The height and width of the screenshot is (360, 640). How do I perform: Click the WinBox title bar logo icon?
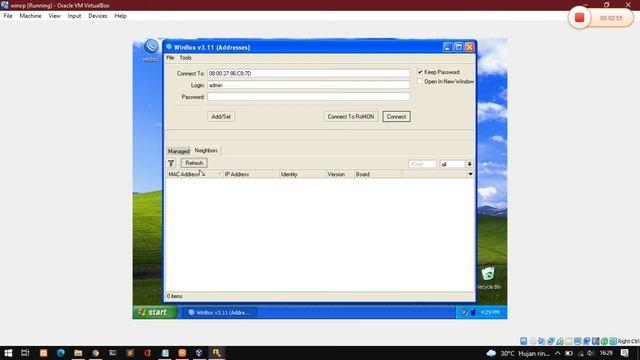[169, 47]
